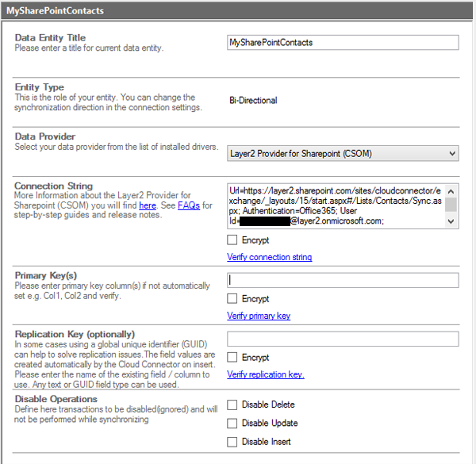Click the Verify connection string link
476x464 pixels.
269,257
